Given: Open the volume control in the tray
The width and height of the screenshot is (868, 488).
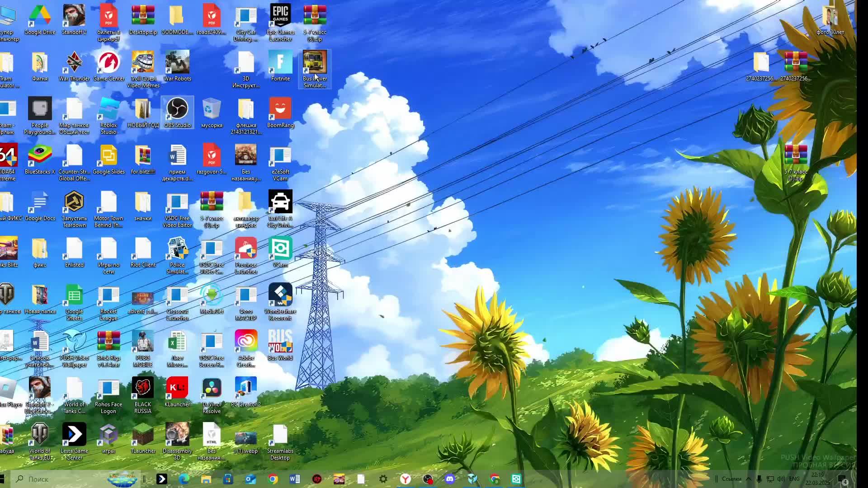Looking at the screenshot, I should (x=781, y=479).
